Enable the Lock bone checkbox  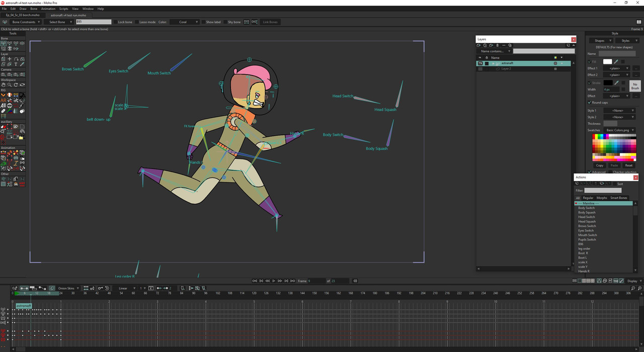click(x=116, y=22)
